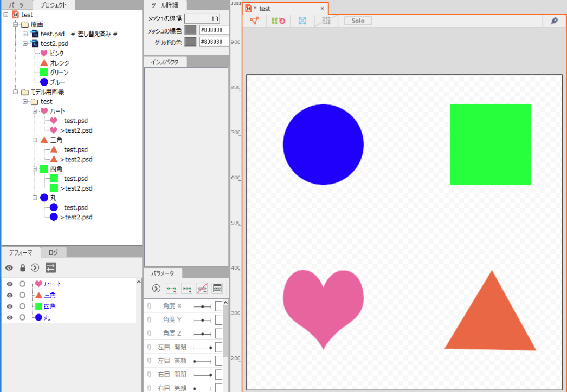Collapse the モデル用画像 folder
The width and height of the screenshot is (567, 392).
coord(16,92)
